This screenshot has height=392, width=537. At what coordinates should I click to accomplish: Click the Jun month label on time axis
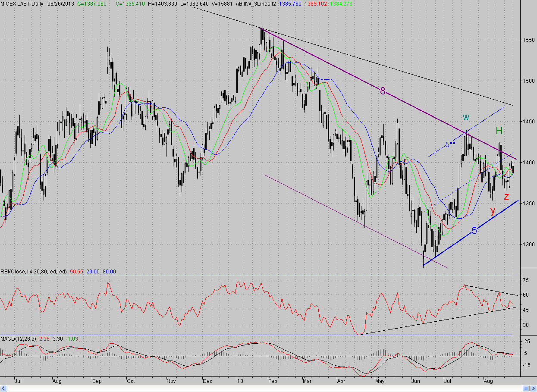416,381
